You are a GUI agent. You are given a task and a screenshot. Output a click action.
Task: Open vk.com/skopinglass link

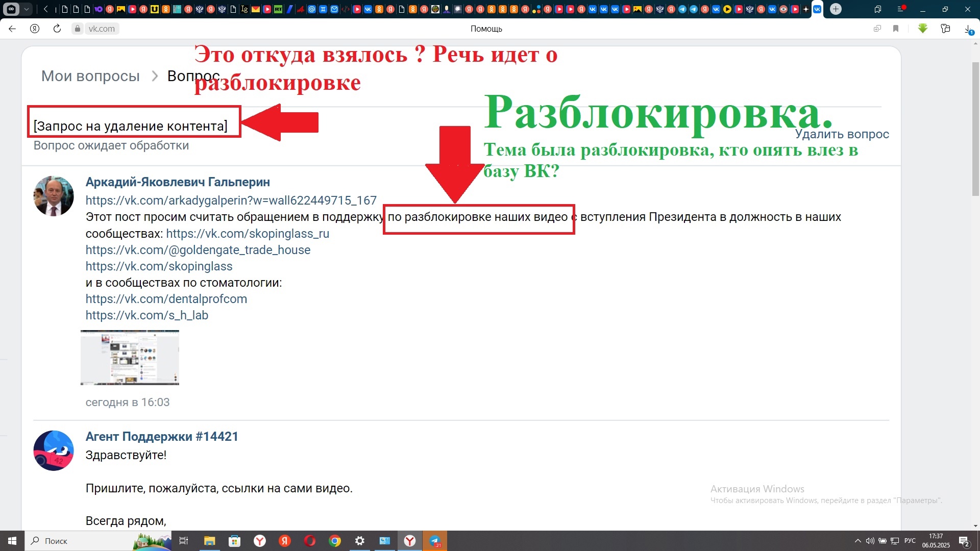[159, 266]
